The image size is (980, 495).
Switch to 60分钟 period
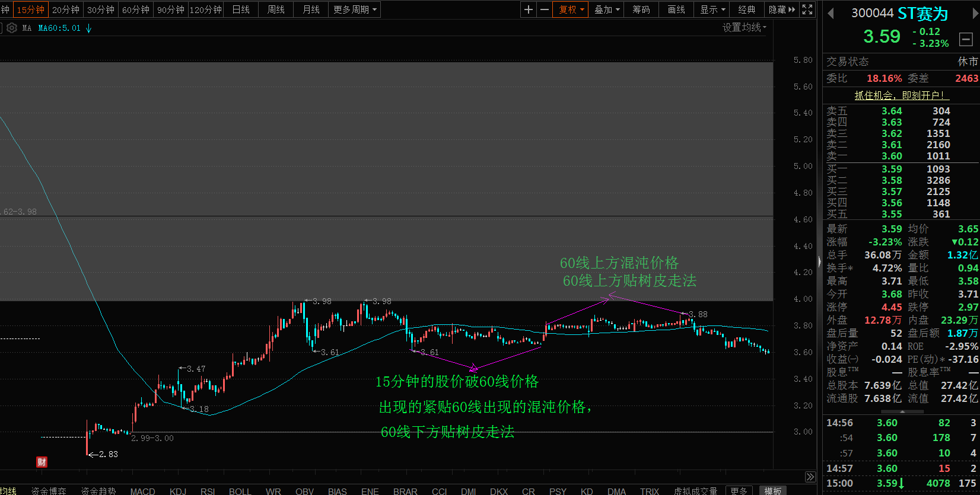tap(135, 9)
